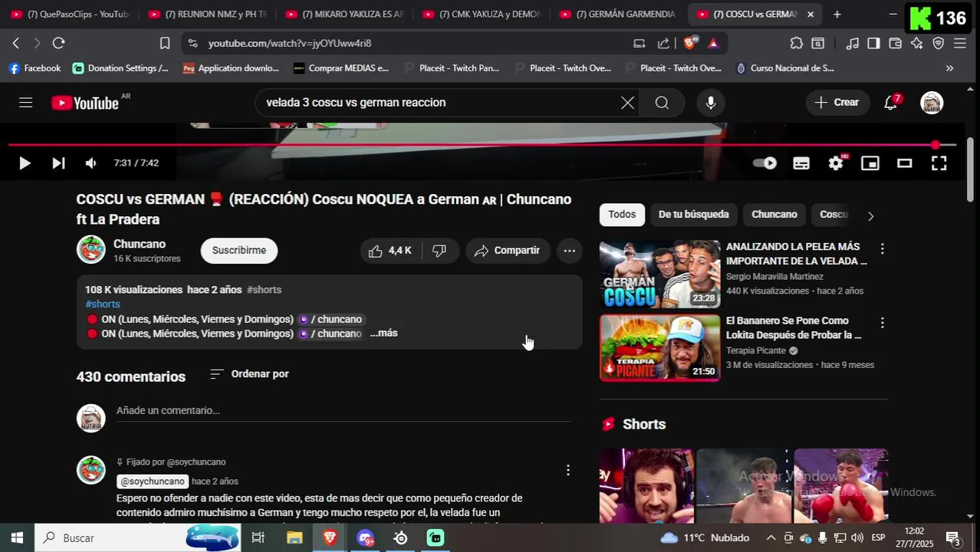The height and width of the screenshot is (552, 980).
Task: Start voice search with the microphone
Action: click(711, 103)
